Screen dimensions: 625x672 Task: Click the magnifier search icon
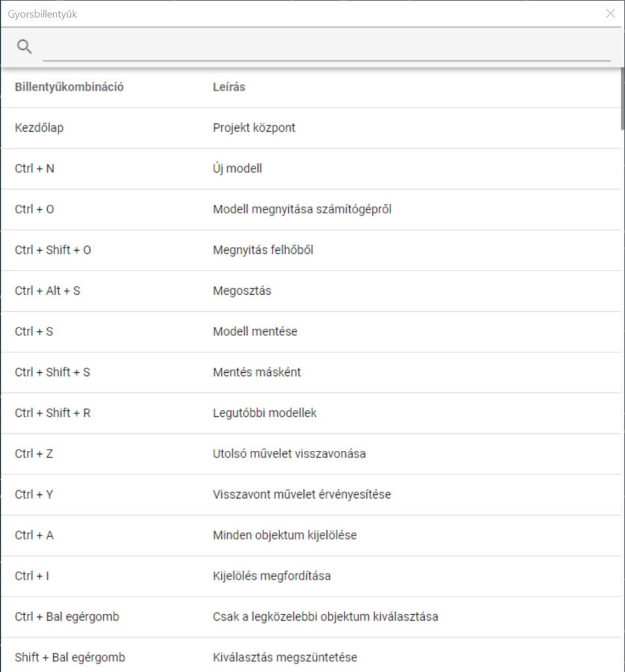pos(24,47)
